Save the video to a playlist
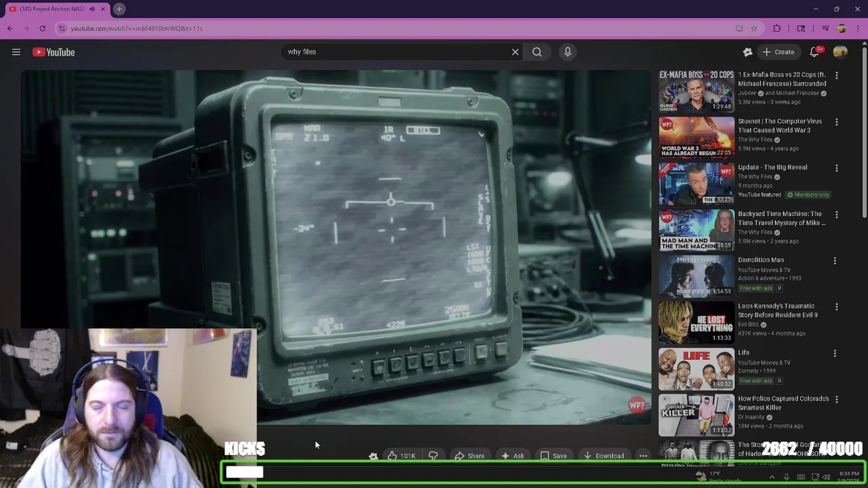The height and width of the screenshot is (488, 868). point(553,455)
